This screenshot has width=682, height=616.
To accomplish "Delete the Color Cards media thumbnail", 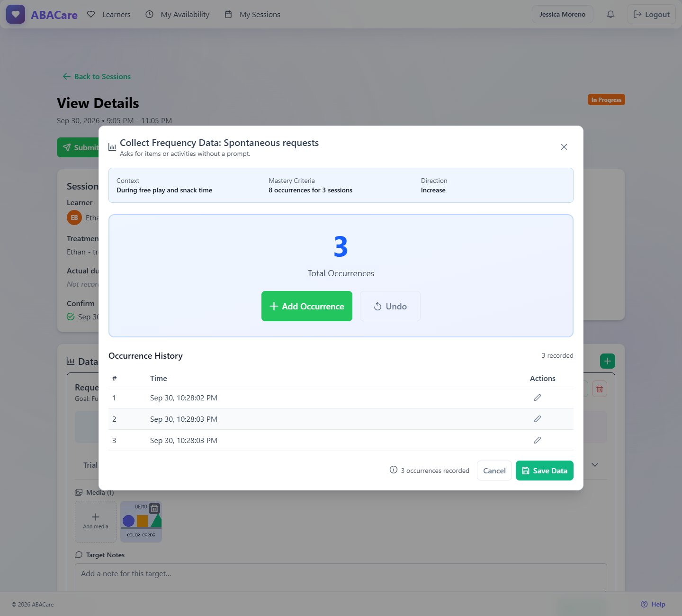I will tap(154, 508).
